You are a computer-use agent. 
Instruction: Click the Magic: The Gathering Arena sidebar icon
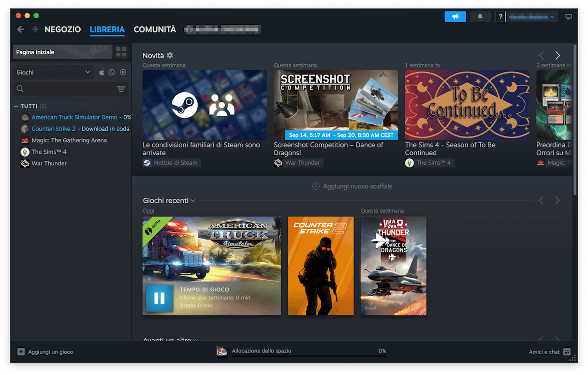25,140
